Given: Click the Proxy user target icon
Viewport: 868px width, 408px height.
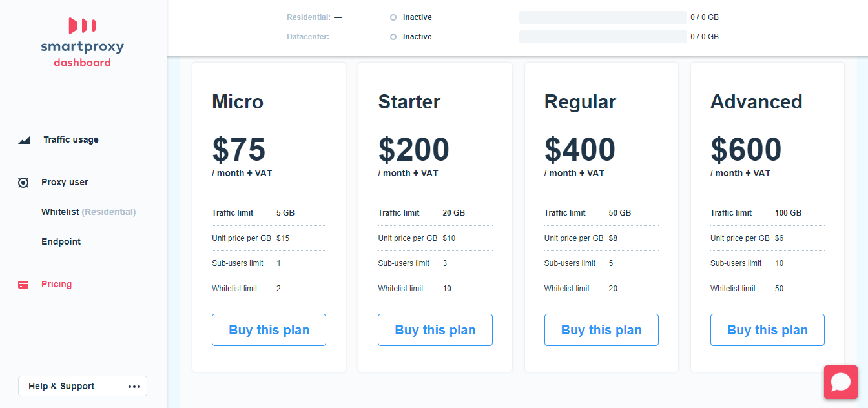Looking at the screenshot, I should pyautogui.click(x=23, y=182).
